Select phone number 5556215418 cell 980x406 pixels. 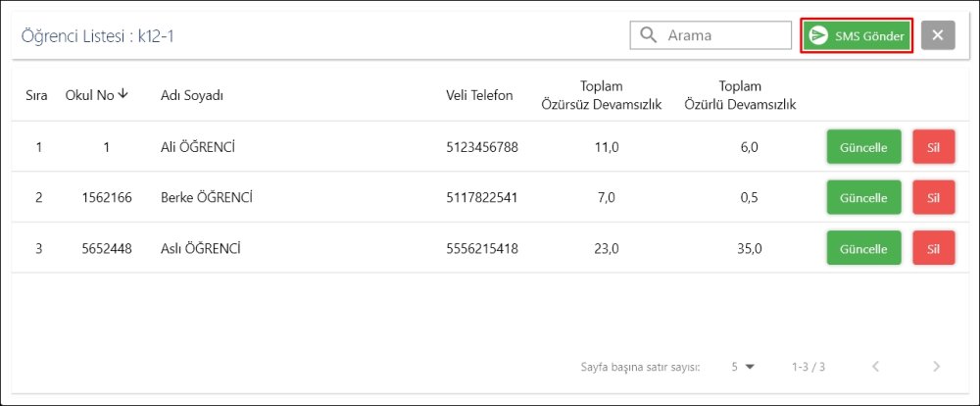(481, 248)
